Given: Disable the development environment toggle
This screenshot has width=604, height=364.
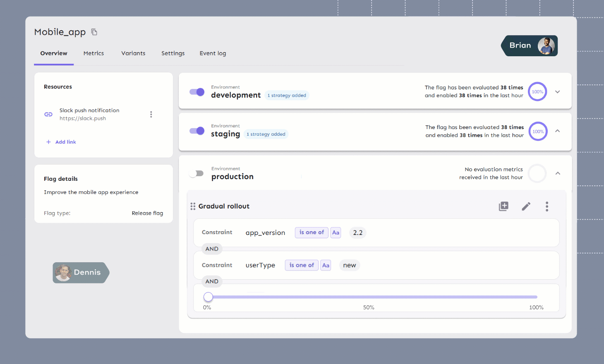Looking at the screenshot, I should point(197,92).
